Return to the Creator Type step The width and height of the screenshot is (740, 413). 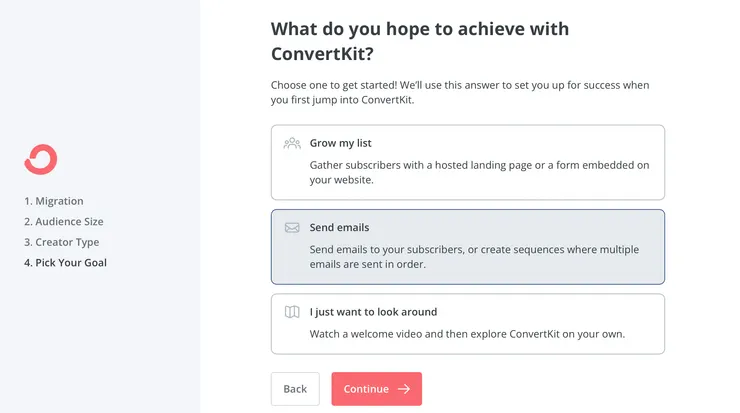point(61,242)
